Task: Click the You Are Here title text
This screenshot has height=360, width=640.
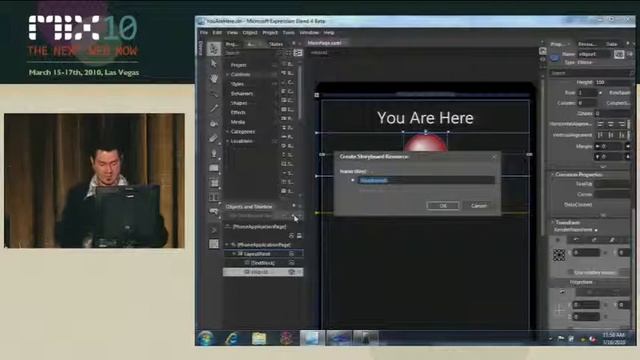Action: point(425,118)
